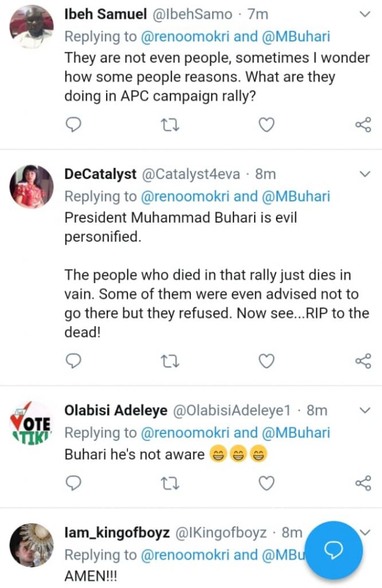Like DeCatalyst's tweet about Buhari

click(267, 361)
